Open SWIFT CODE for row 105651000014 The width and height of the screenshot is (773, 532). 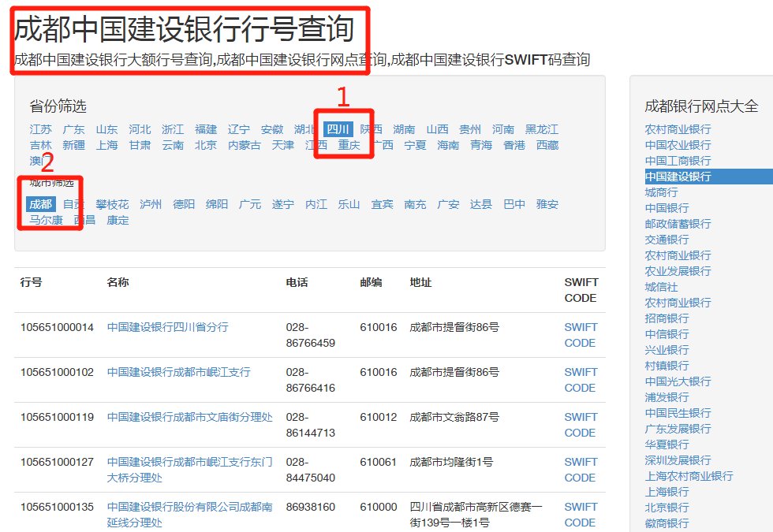(x=581, y=335)
